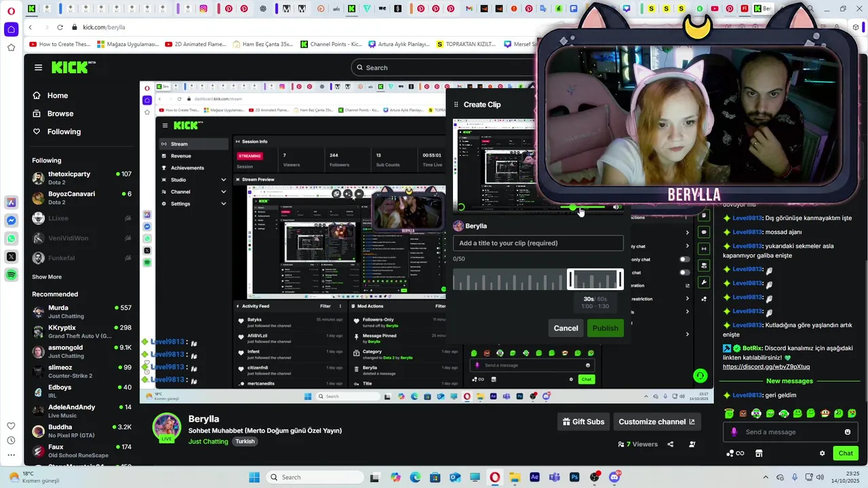Open WhatsApp in Opera sidebar
The height and width of the screenshot is (488, 868).
coord(11,239)
